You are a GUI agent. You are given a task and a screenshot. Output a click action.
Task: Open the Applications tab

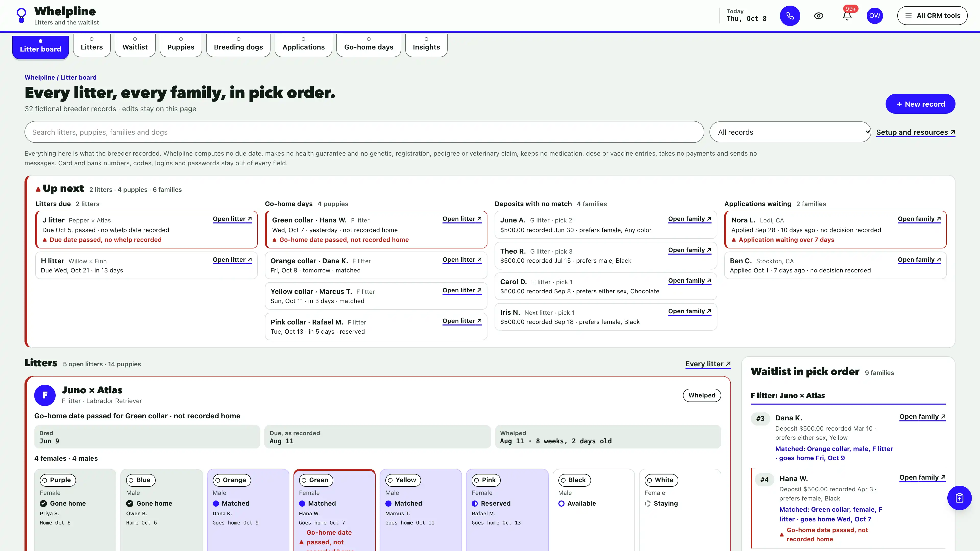pos(303,45)
